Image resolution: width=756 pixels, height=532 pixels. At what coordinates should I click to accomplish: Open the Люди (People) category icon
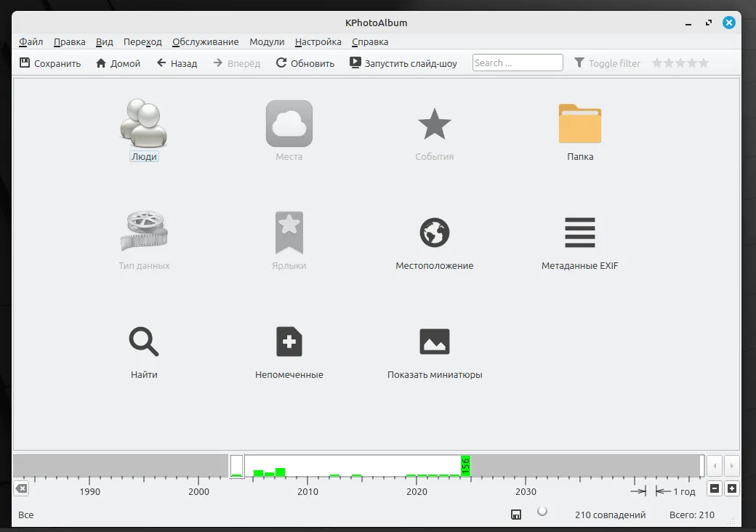[144, 122]
